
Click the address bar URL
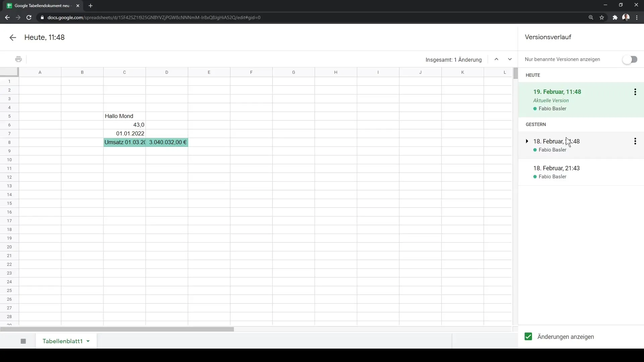[154, 17]
